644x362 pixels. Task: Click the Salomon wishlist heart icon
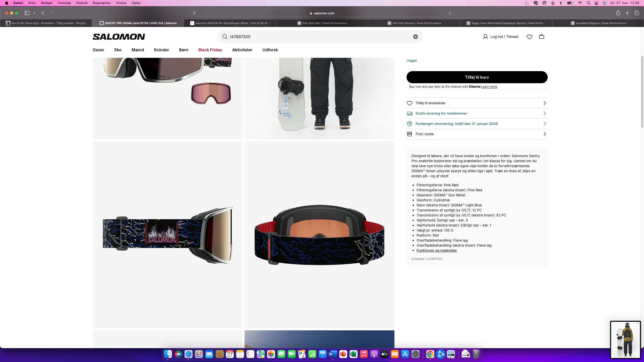529,37
